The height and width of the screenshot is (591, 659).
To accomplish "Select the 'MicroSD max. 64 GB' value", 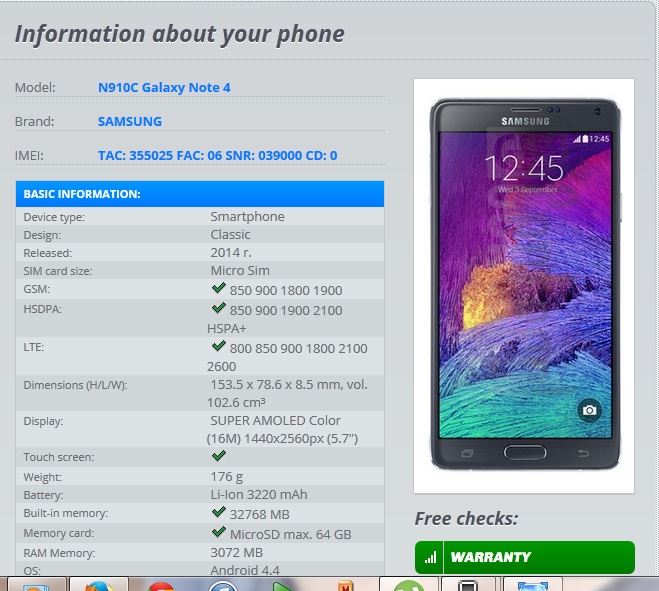I will (290, 535).
